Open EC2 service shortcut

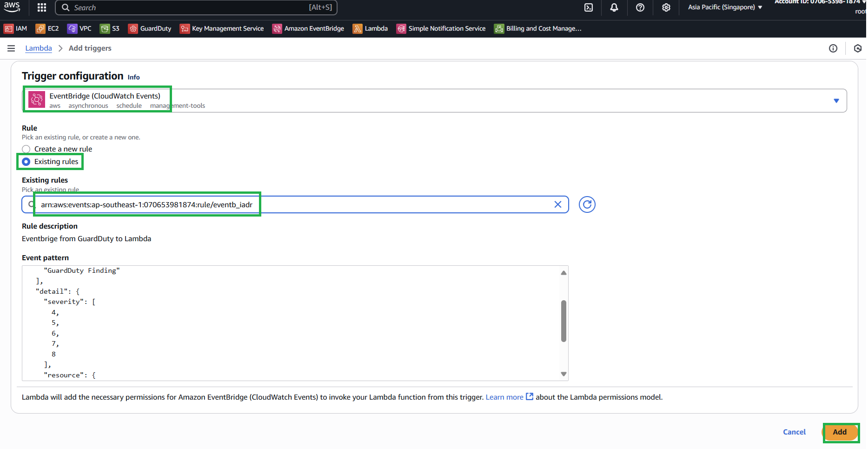coord(47,29)
